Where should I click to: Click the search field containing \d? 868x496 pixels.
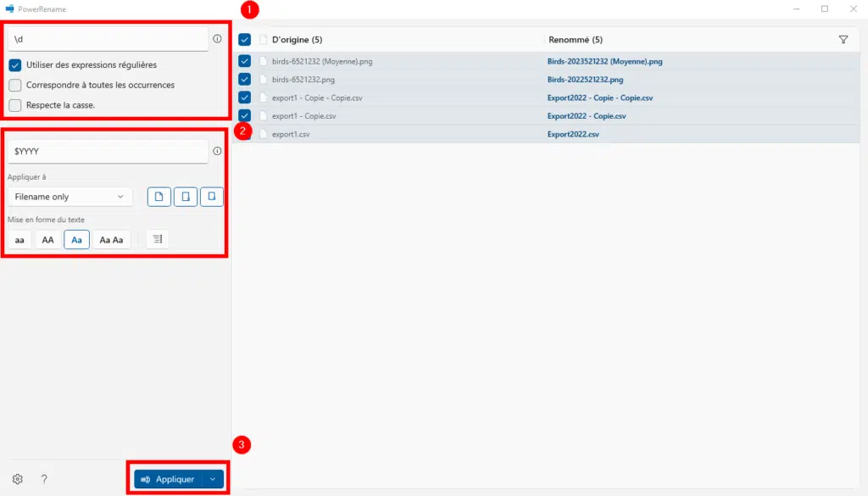[x=108, y=39]
